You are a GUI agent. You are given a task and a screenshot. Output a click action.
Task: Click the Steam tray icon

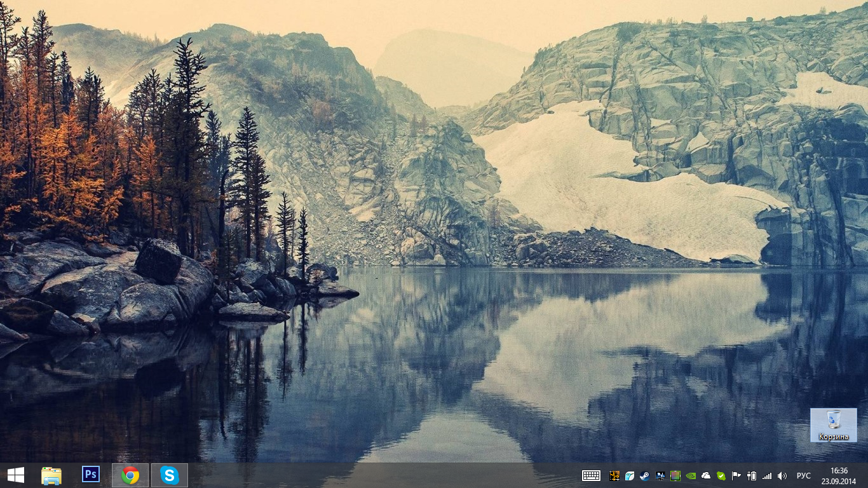(644, 475)
